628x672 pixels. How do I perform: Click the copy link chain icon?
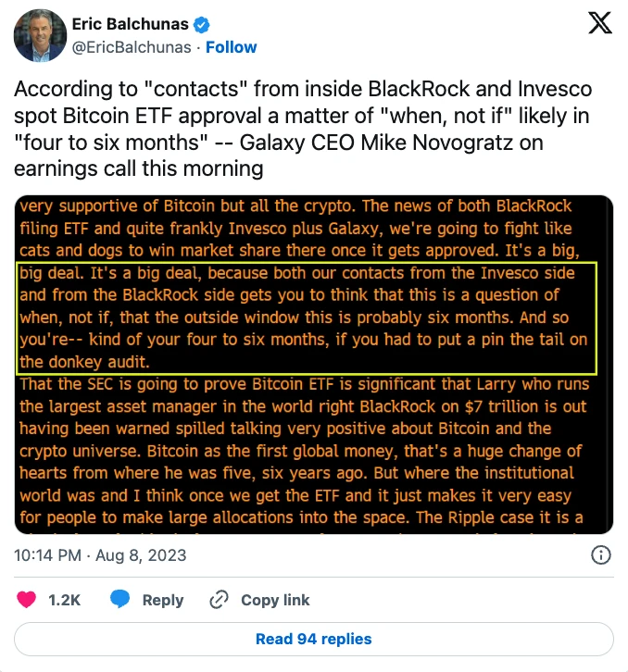[x=220, y=600]
